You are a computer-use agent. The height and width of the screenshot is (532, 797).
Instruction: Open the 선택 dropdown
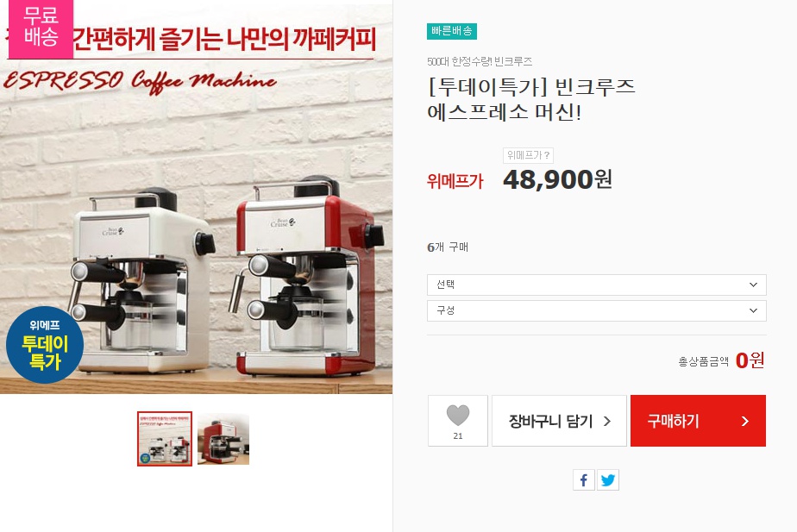597,285
